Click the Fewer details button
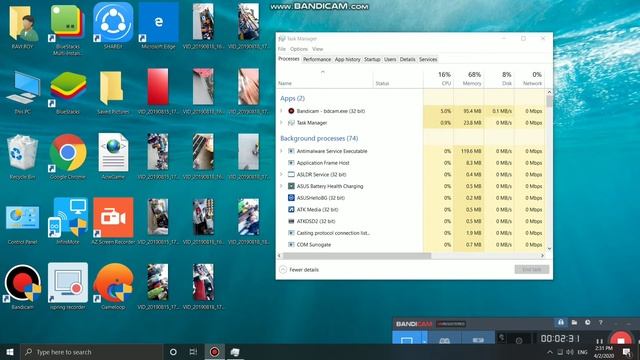The width and height of the screenshot is (640, 360). click(299, 270)
